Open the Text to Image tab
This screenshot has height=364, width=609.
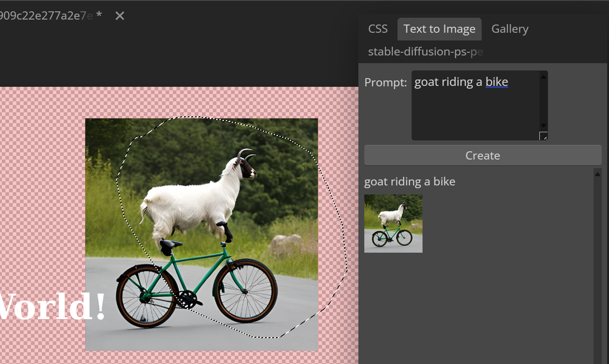(x=439, y=29)
